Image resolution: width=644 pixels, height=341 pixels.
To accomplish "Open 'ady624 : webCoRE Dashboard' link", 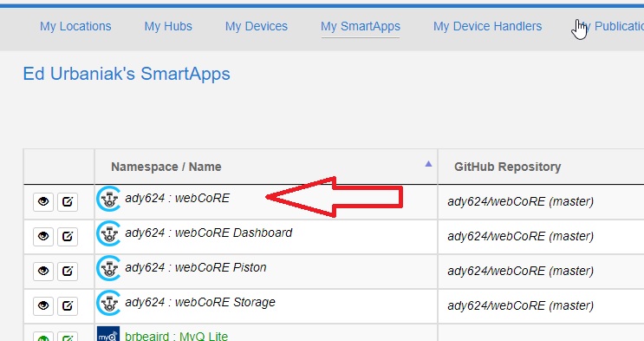I will [x=209, y=233].
